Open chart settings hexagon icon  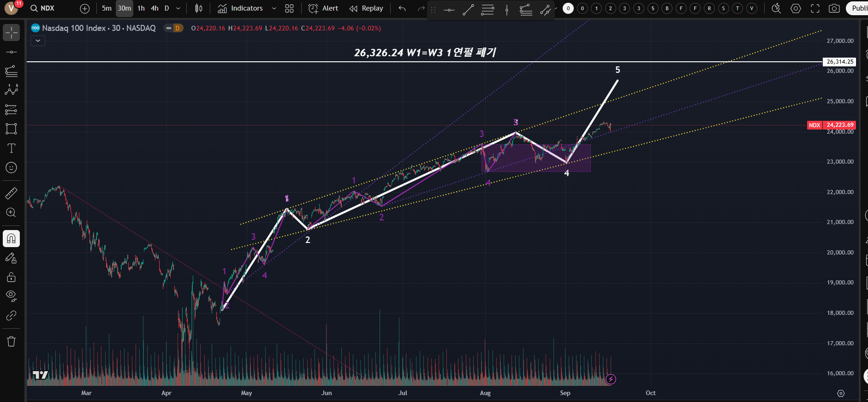796,8
